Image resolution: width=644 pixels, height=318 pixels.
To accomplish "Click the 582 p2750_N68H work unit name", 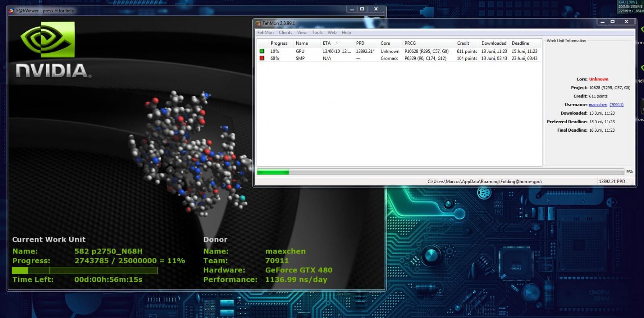I will 108,251.
